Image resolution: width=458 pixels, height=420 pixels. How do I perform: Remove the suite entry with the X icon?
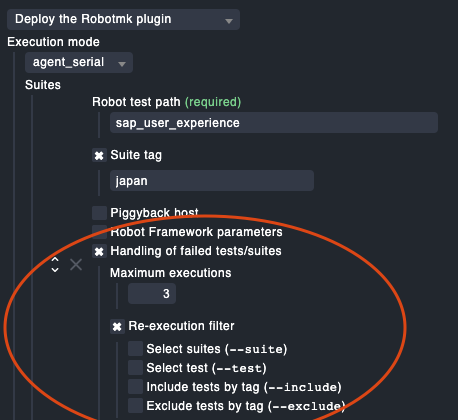[76, 265]
